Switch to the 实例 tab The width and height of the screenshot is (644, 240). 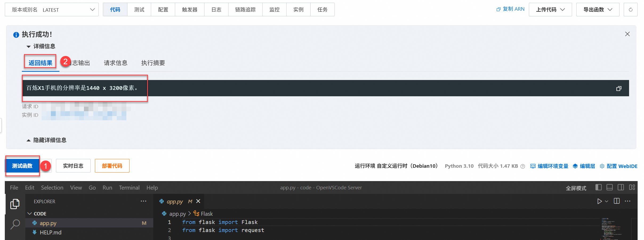pos(299,10)
